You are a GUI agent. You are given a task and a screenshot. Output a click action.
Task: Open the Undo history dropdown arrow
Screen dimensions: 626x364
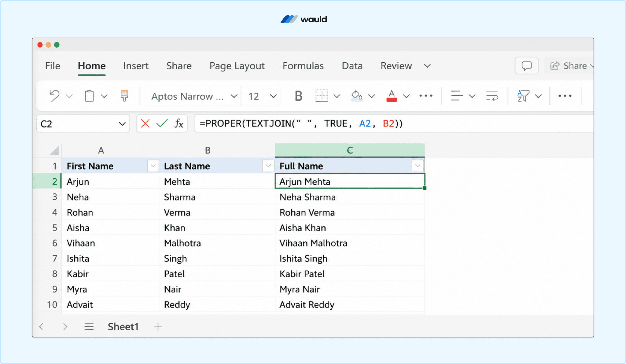point(69,96)
